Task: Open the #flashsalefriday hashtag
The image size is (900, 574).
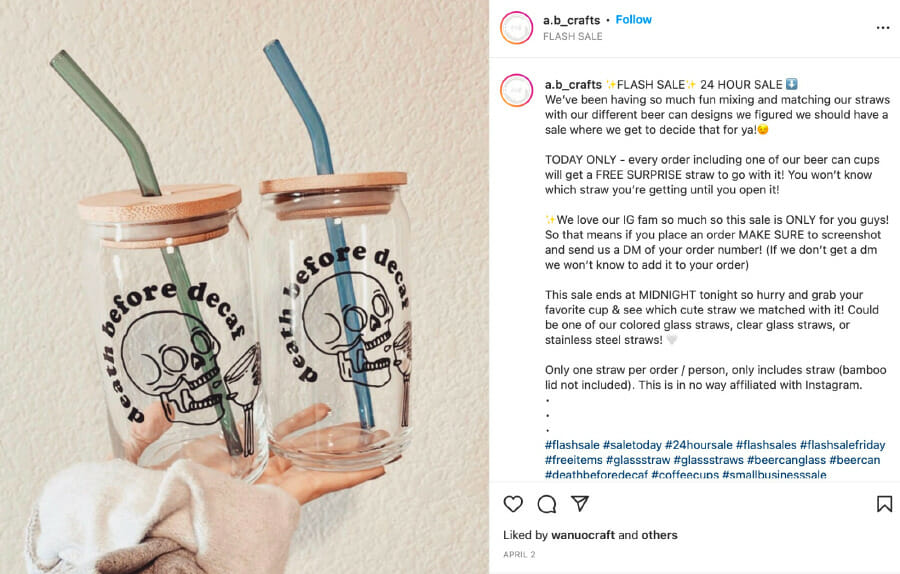Action: 842,445
